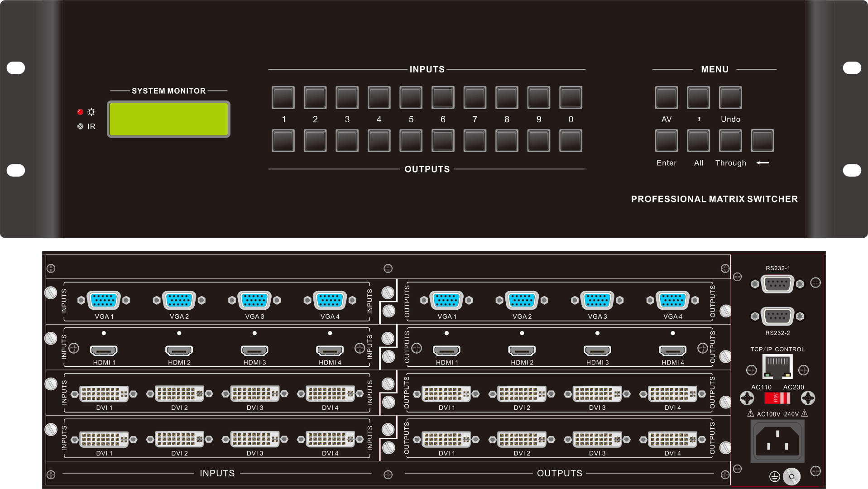Viewport: 868px width, 489px height.
Task: Select the VGA 2 input port
Action: [179, 300]
